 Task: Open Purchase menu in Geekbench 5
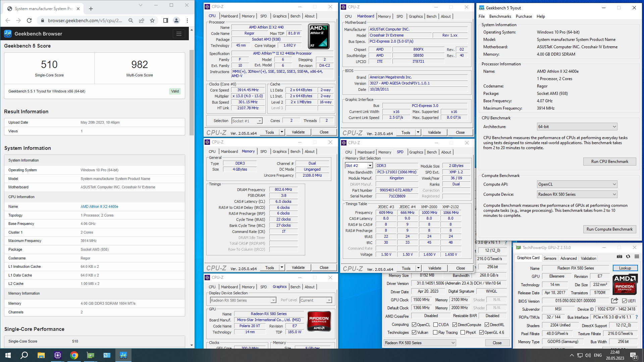(524, 16)
